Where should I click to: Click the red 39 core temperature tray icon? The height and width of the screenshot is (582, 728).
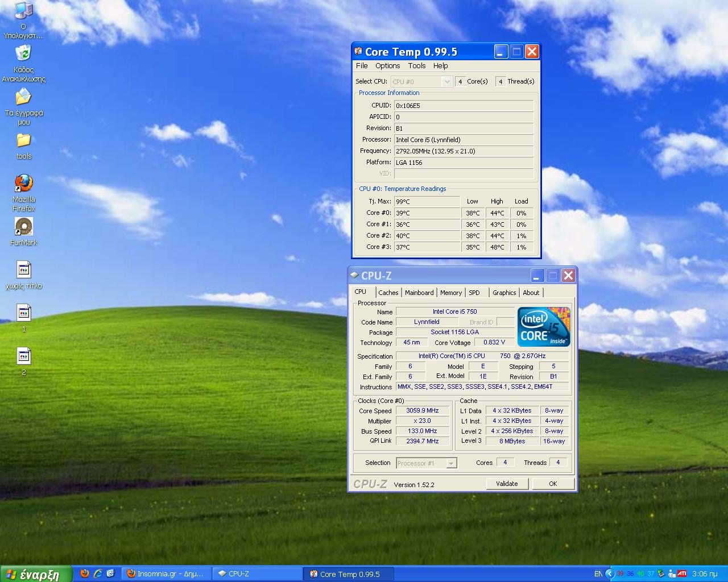pos(620,573)
